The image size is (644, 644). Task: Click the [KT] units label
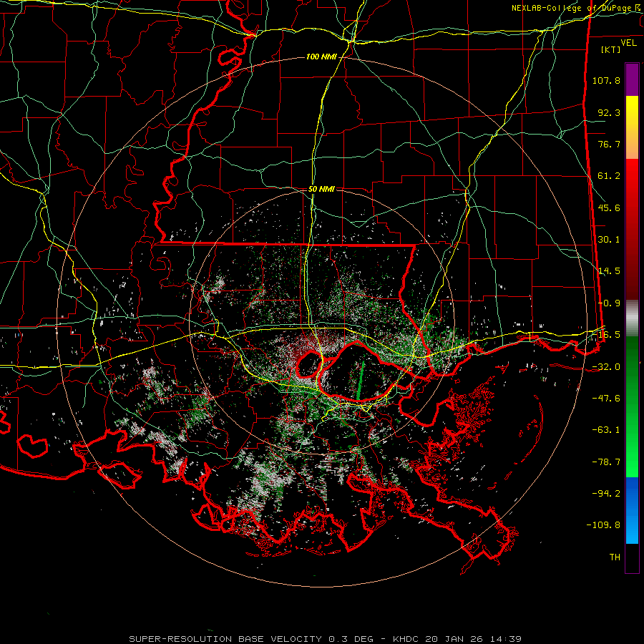click(x=611, y=49)
